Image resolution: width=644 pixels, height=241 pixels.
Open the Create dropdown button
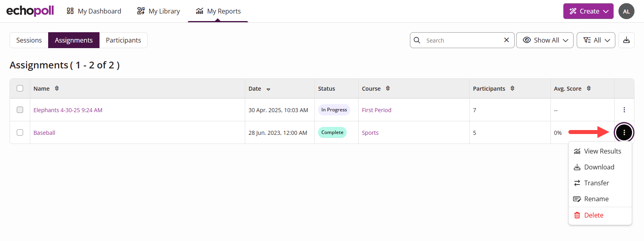(588, 11)
